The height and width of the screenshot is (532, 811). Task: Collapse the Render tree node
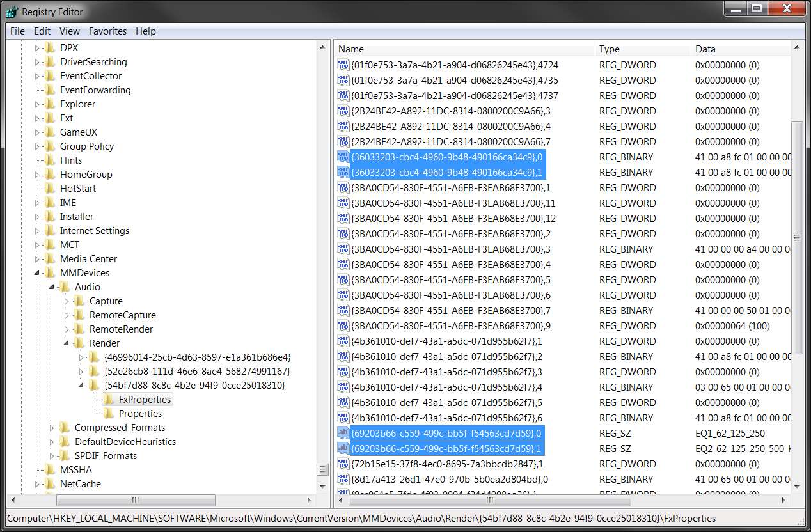[67, 343]
